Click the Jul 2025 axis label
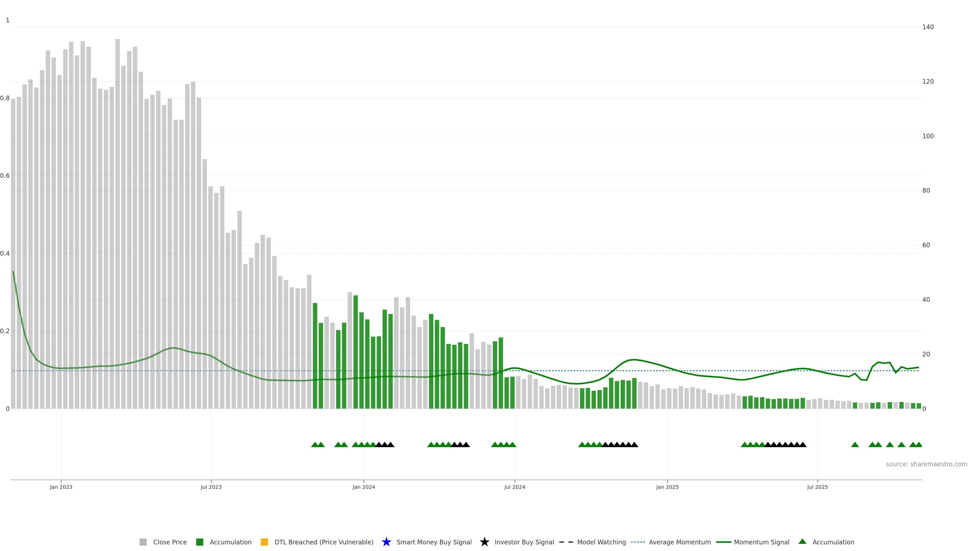The width and height of the screenshot is (980, 551). point(817,487)
